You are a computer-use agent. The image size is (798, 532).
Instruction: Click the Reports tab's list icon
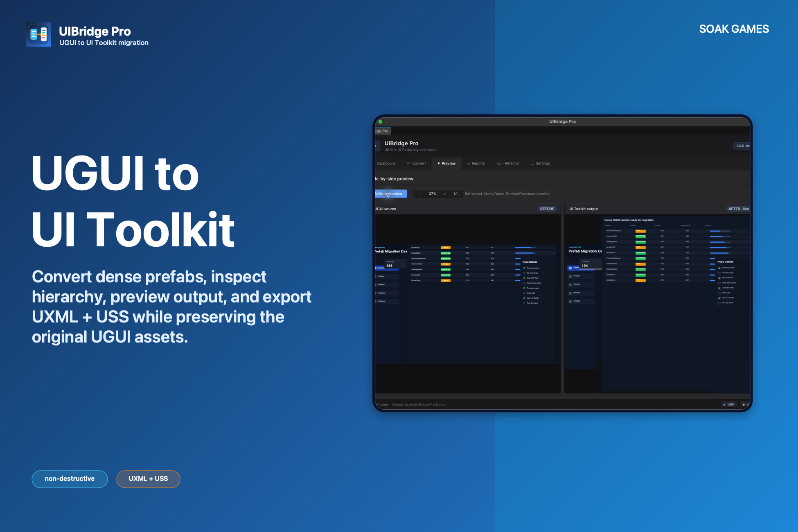pyautogui.click(x=469, y=163)
